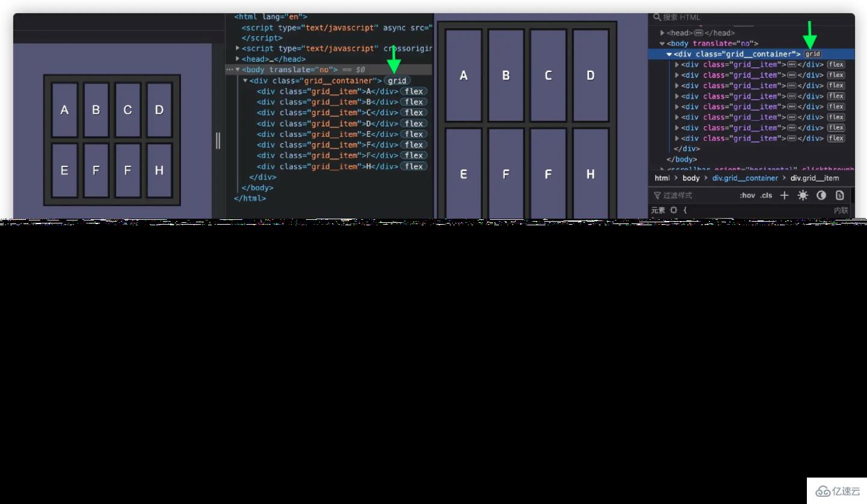Expand the script crossorigin node in Chrome's Elements
Screen dimensions: 867x504
tap(237, 48)
